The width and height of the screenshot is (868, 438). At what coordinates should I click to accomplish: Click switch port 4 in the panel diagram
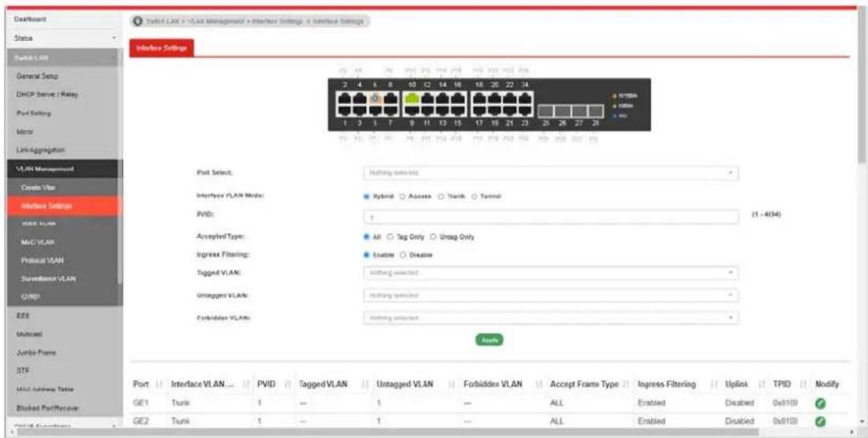[359, 98]
